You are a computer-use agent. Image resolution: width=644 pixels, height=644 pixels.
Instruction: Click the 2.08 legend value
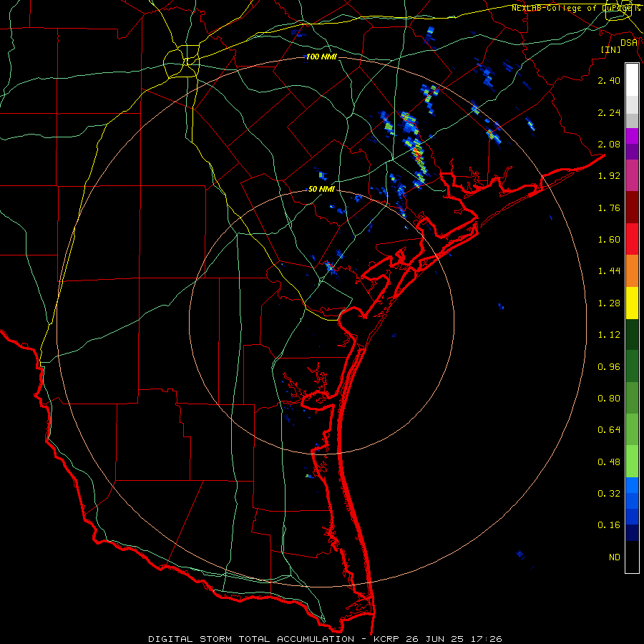click(x=609, y=144)
